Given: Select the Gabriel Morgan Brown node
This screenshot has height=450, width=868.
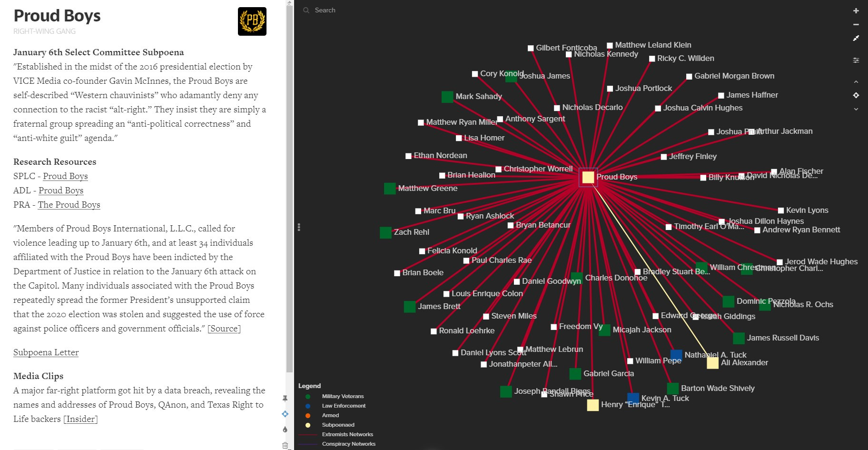Looking at the screenshot, I should coord(689,76).
